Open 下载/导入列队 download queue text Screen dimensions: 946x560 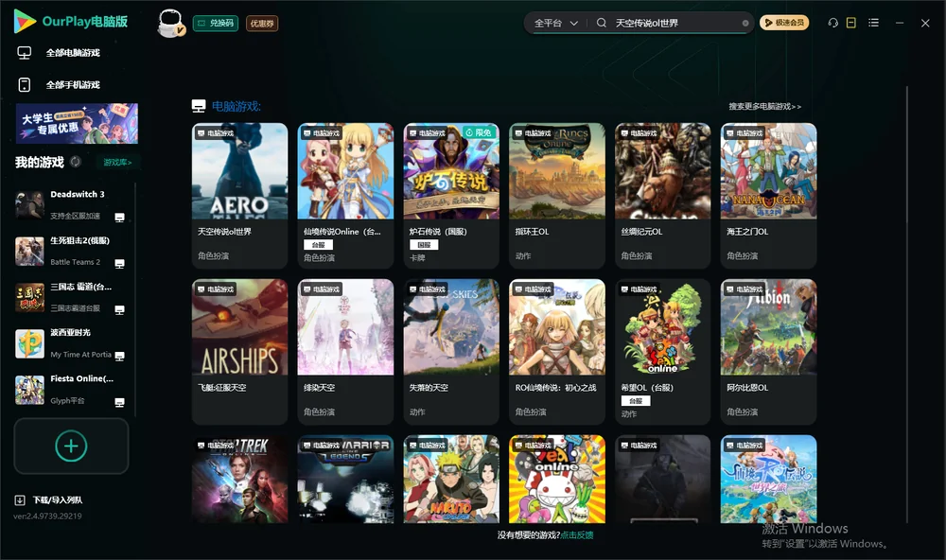point(58,499)
